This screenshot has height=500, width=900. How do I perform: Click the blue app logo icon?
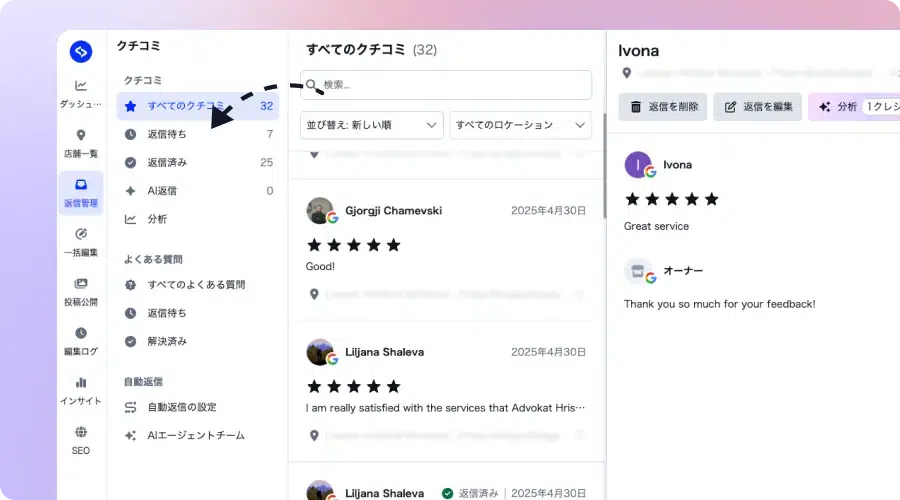[x=81, y=52]
